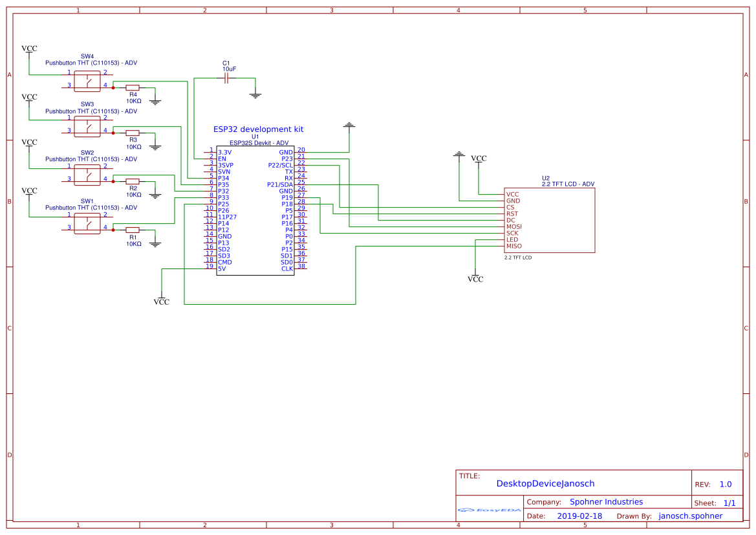This screenshot has width=756, height=535.
Task: Select the U2 2.2 TFT LCD component
Action: click(550, 219)
